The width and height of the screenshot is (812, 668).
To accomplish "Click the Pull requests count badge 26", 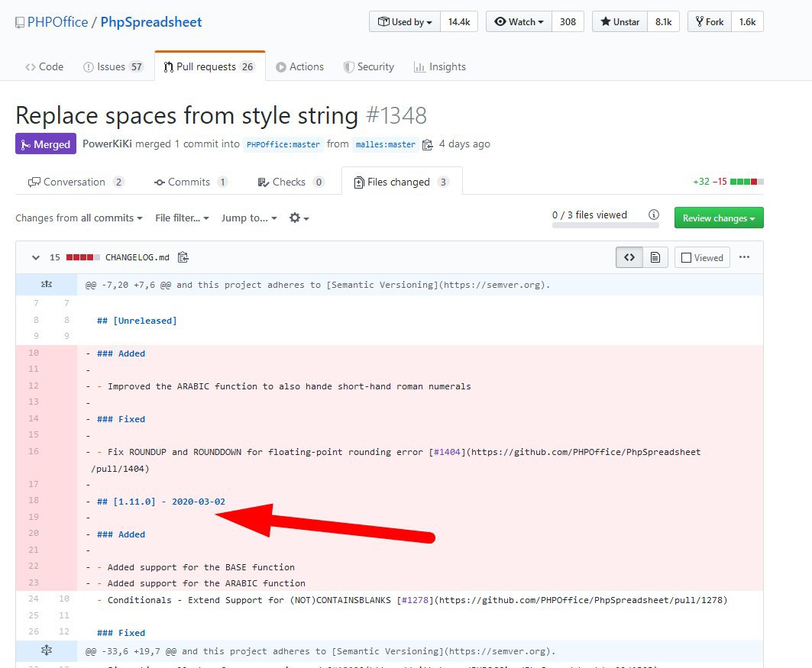I will click(247, 66).
